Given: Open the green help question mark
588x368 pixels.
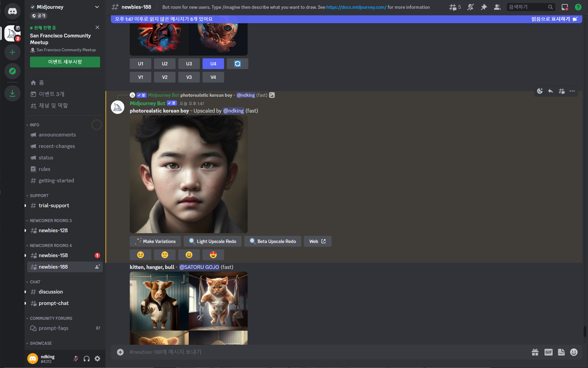Looking at the screenshot, I should point(578,7).
